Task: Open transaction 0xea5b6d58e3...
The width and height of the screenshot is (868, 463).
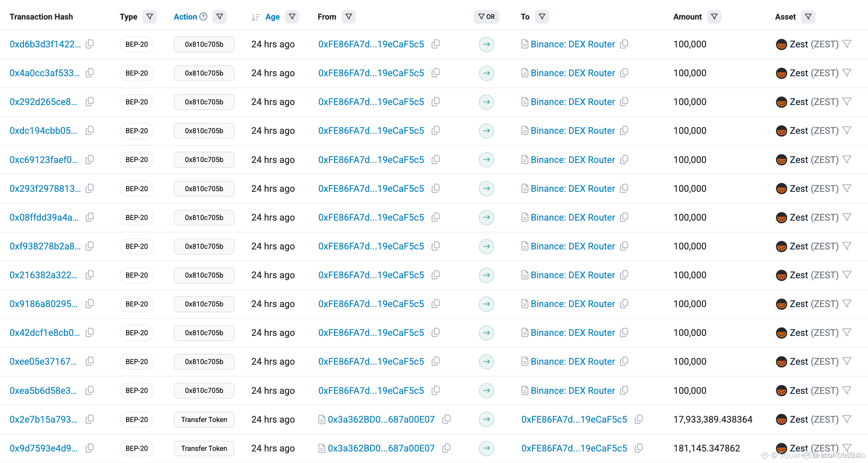Action: (43, 391)
